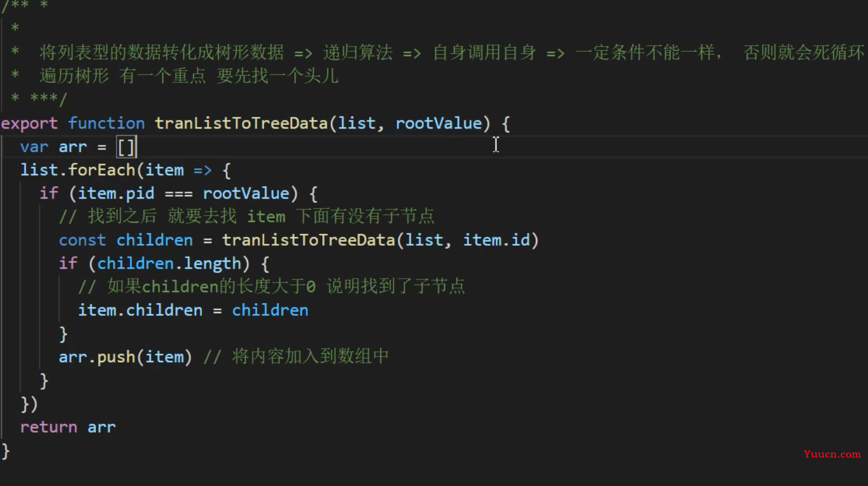Click the const children declaration
The height and width of the screenshot is (486, 868).
(x=126, y=240)
